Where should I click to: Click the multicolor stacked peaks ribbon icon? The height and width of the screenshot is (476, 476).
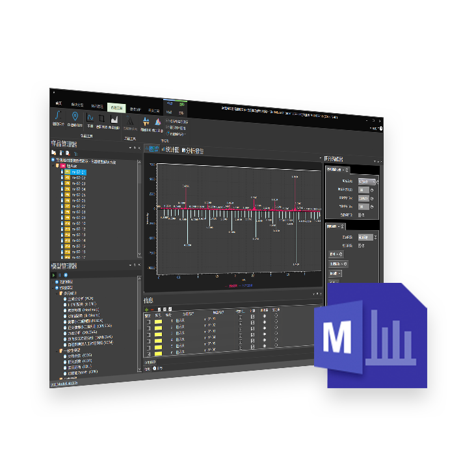[x=158, y=122]
